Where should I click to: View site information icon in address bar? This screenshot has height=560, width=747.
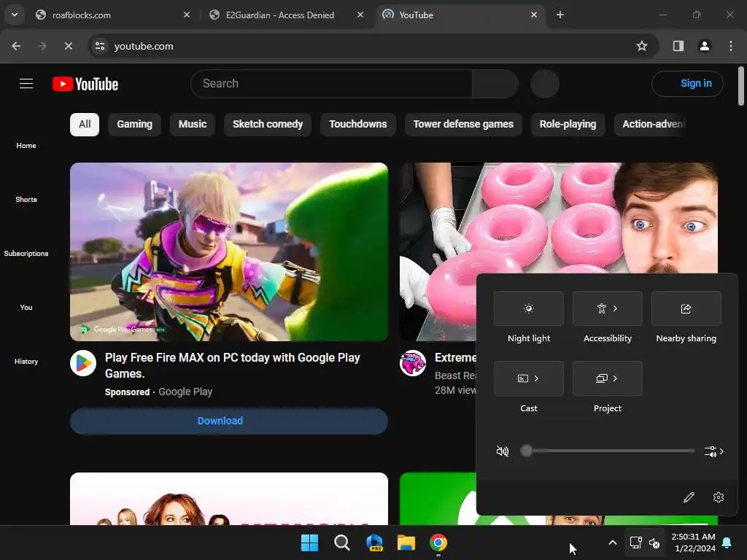point(100,46)
